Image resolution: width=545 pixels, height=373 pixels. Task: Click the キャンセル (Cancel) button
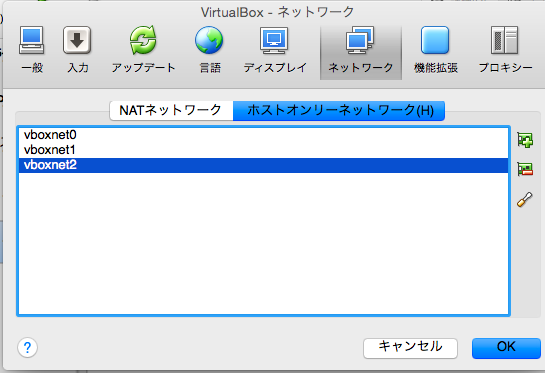pos(410,348)
